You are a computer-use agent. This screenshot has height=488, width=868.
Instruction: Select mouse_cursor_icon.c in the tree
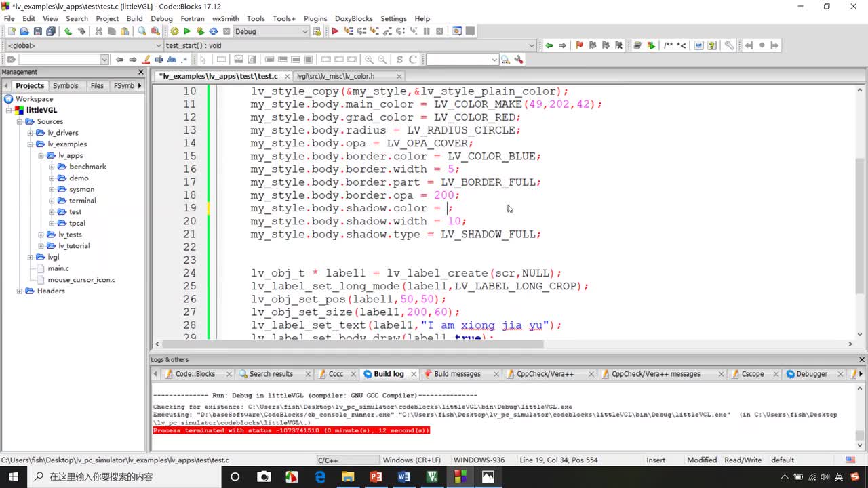click(x=81, y=280)
